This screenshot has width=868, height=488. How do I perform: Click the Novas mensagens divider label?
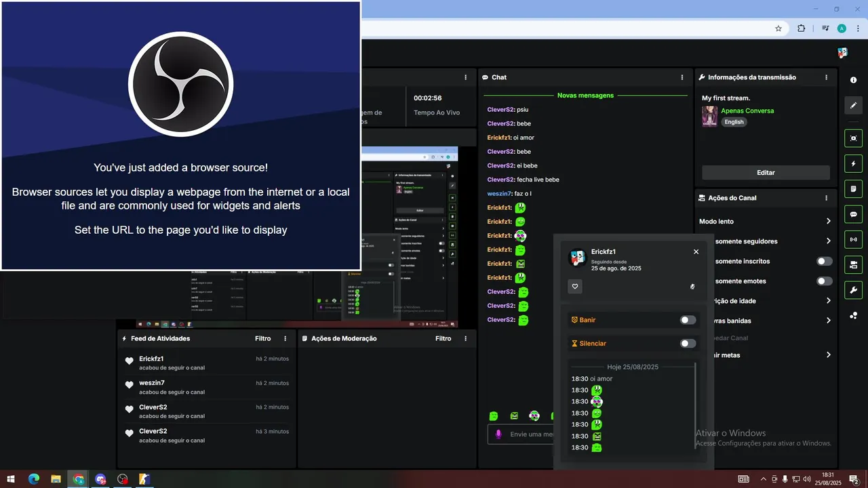(585, 96)
